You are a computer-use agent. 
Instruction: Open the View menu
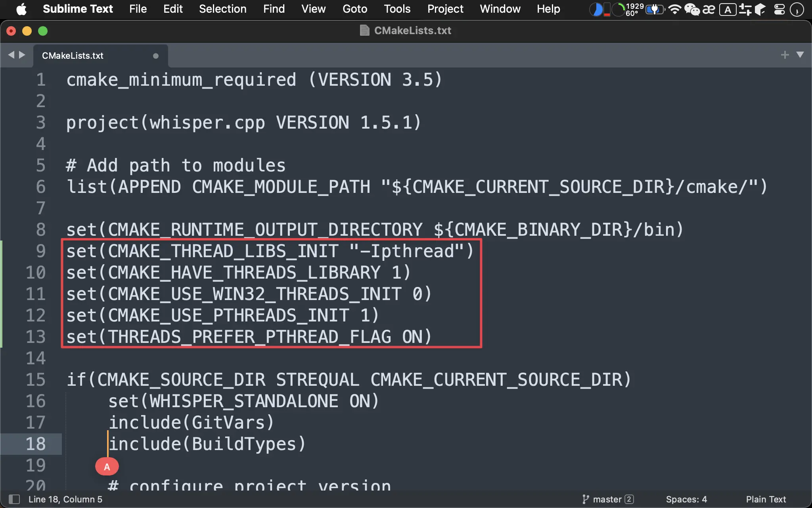pyautogui.click(x=313, y=9)
